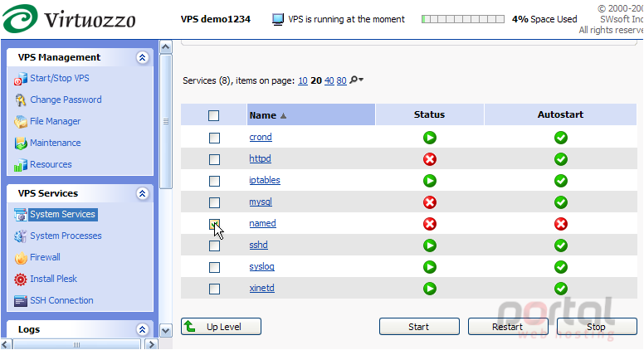
Task: Click the Status column header
Action: coord(429,114)
